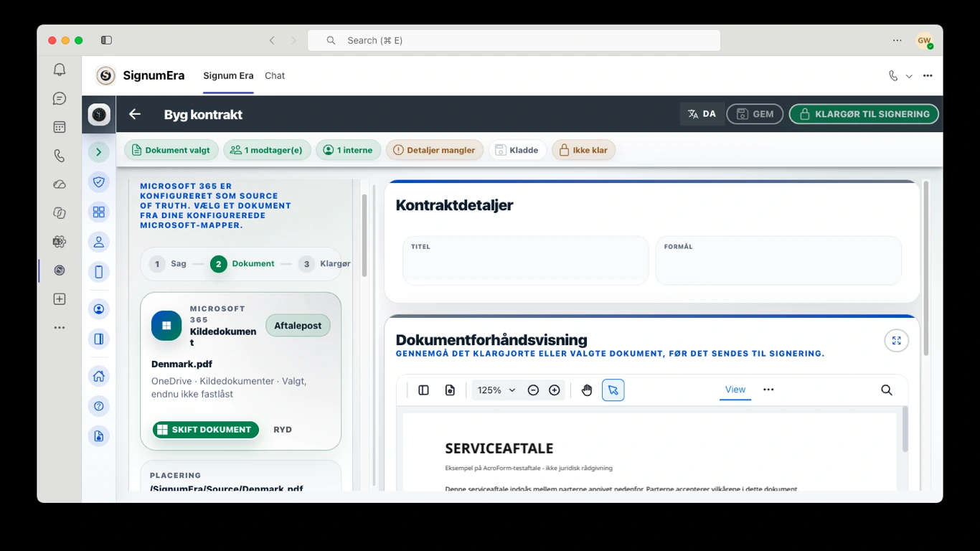Screen dimensions: 980x551
Task: Switch to the Chat tab
Action: point(275,75)
